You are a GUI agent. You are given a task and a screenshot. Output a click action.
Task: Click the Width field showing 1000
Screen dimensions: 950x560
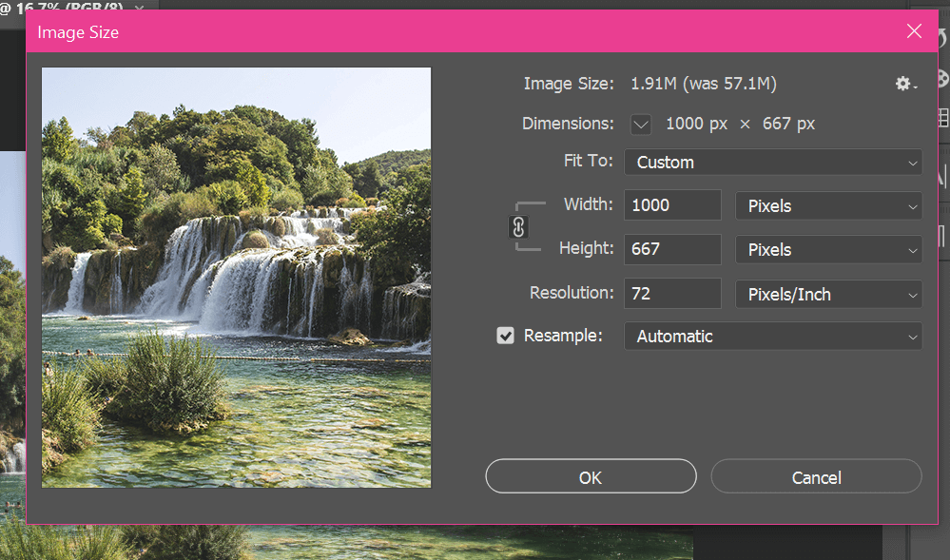(x=672, y=205)
